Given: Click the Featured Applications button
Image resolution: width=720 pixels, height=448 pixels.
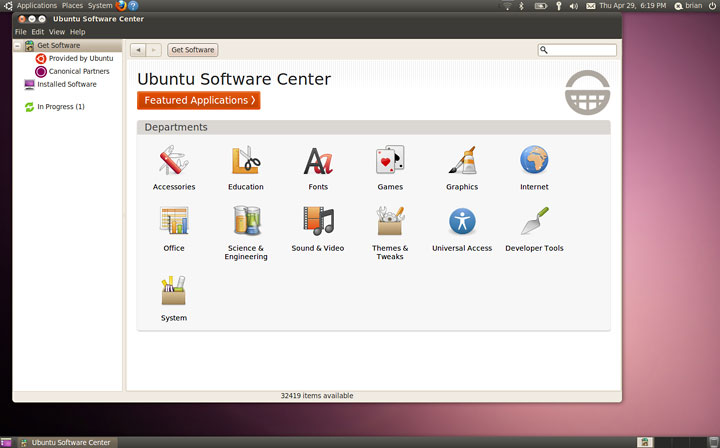Looking at the screenshot, I should [198, 101].
